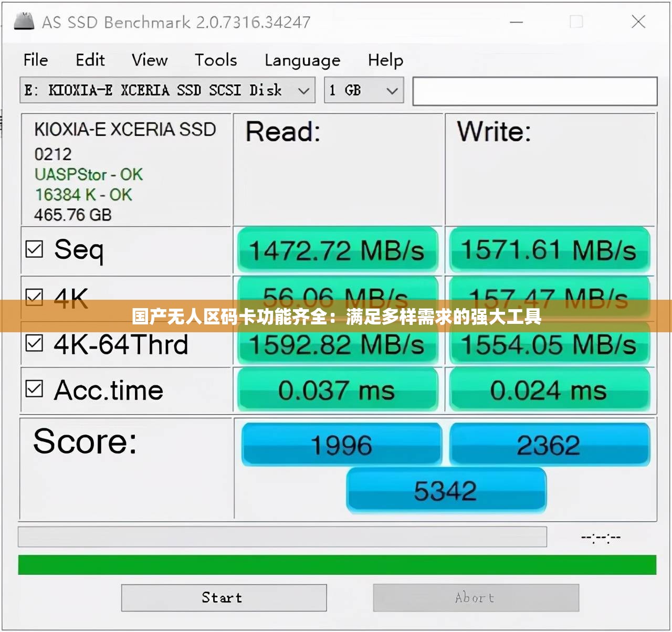This screenshot has height=632, width=672.
Task: Click the green progress bar
Action: point(337,565)
